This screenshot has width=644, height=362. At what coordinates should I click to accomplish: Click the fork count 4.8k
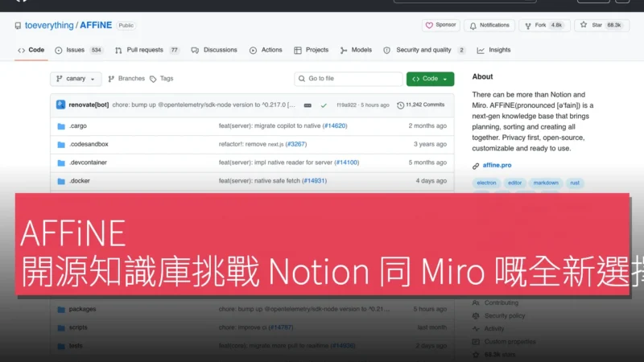[556, 25]
